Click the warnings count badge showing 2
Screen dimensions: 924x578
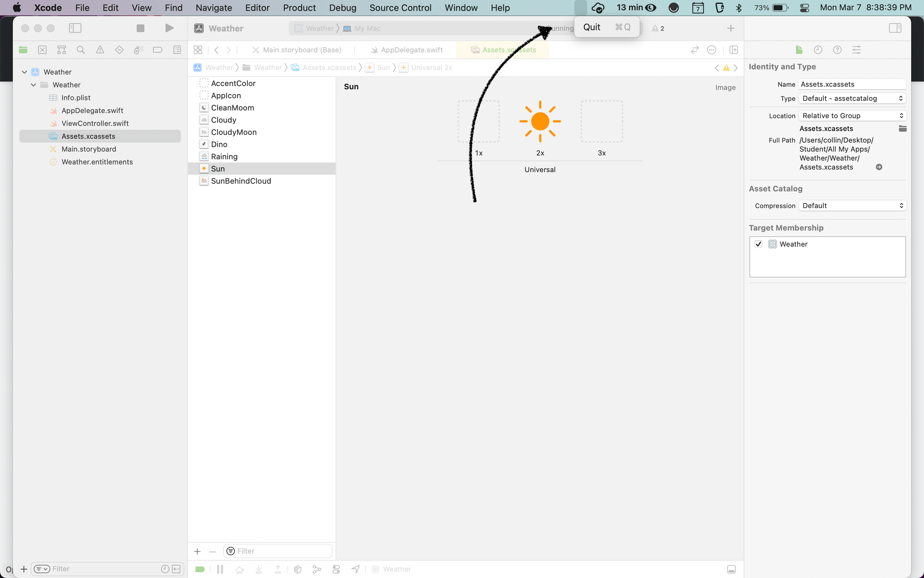[658, 28]
